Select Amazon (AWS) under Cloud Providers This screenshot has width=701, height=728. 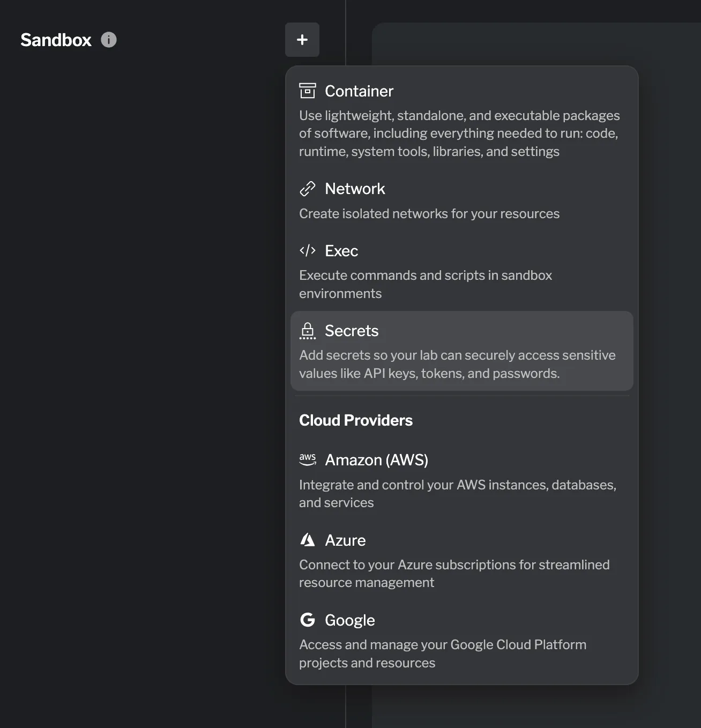[377, 459]
